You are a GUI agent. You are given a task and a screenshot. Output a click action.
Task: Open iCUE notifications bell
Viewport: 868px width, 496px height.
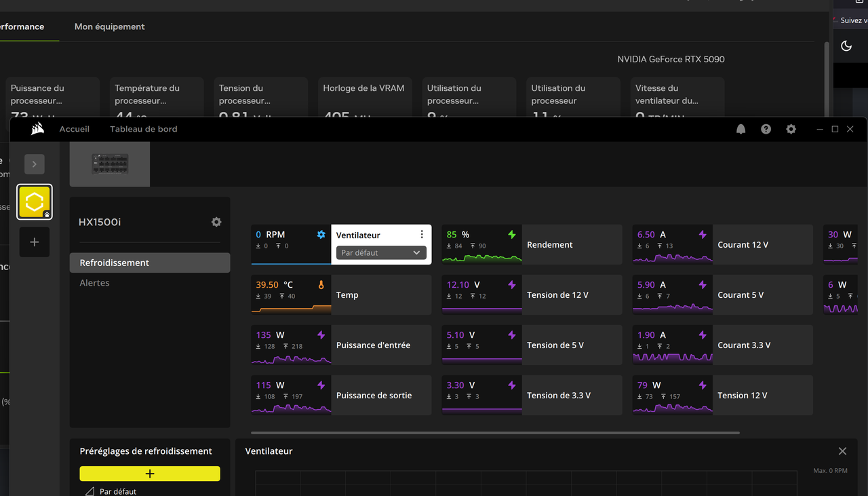click(x=741, y=129)
